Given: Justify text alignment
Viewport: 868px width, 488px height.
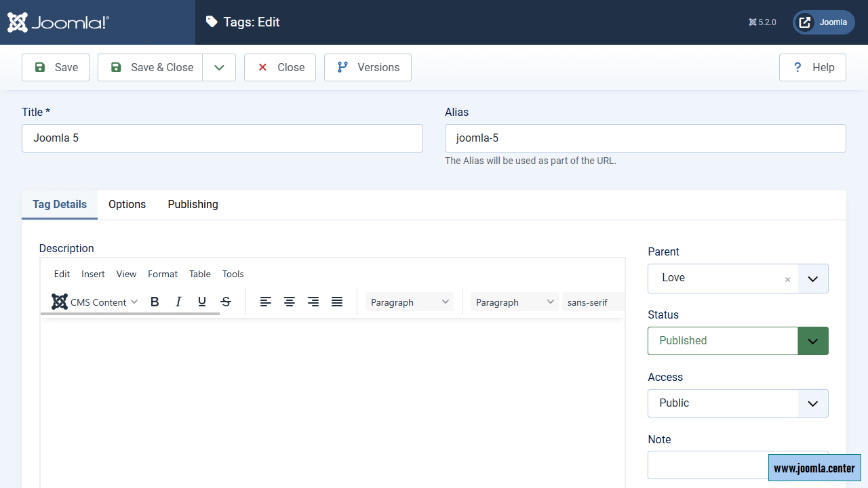Looking at the screenshot, I should [x=337, y=302].
